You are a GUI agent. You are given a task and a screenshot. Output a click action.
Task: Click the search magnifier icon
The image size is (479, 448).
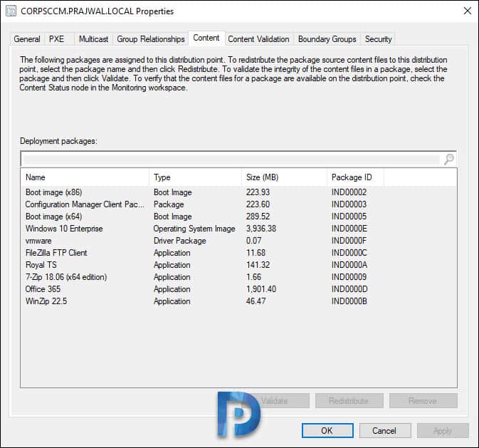[449, 159]
